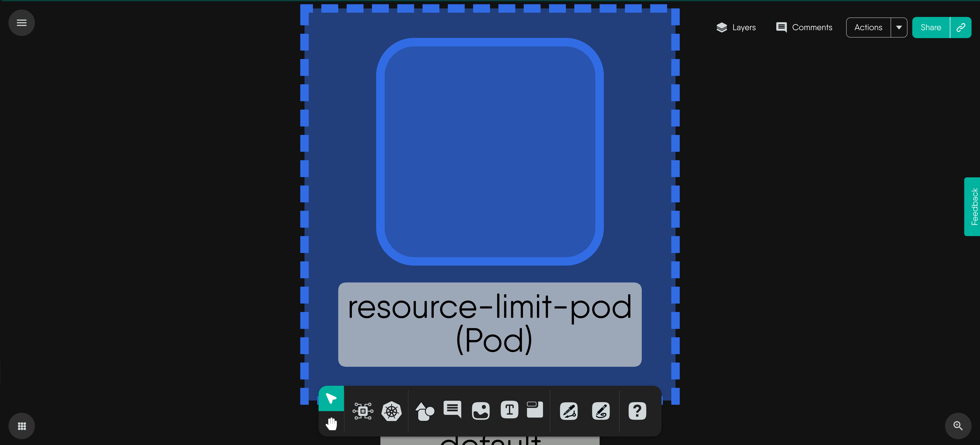The image size is (980, 445).
Task: Expand the Actions dropdown arrow
Action: (x=899, y=27)
